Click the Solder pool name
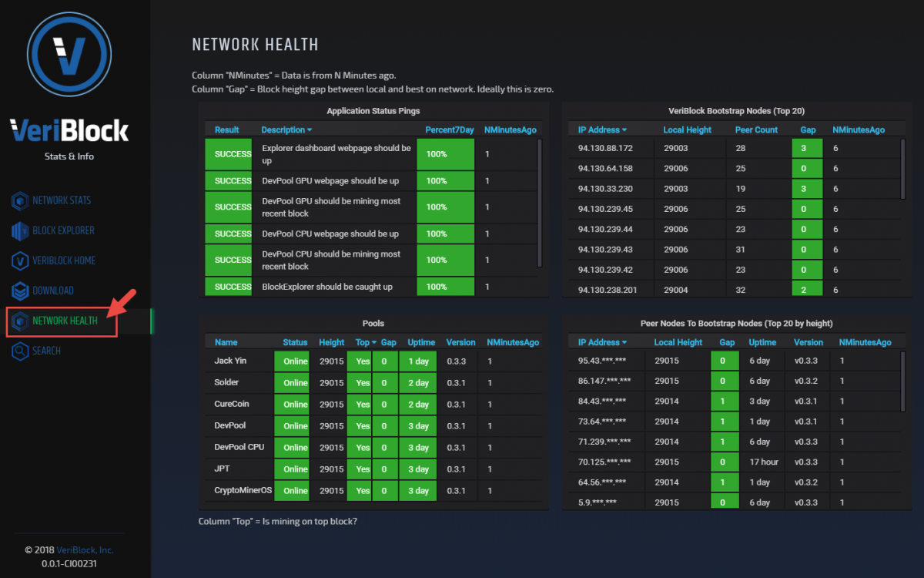Screen dimensions: 924x578 (226, 382)
